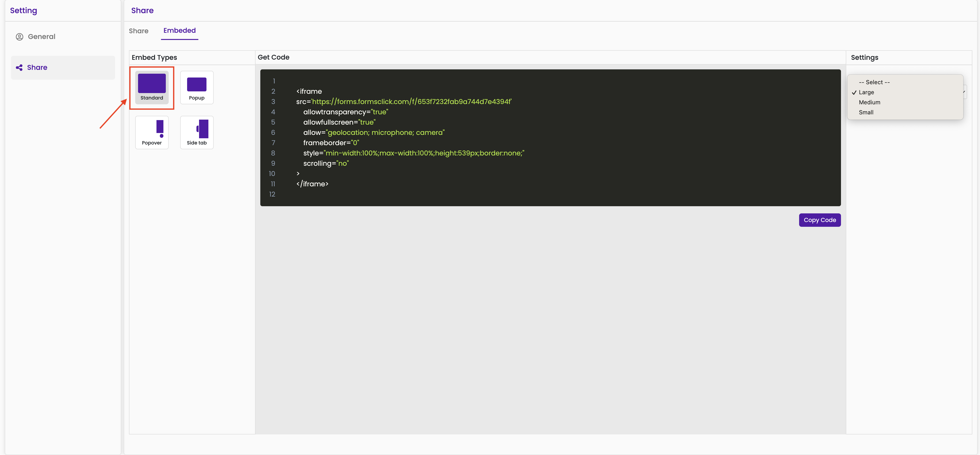
Task: Select the Standard embed type
Action: coord(152,88)
